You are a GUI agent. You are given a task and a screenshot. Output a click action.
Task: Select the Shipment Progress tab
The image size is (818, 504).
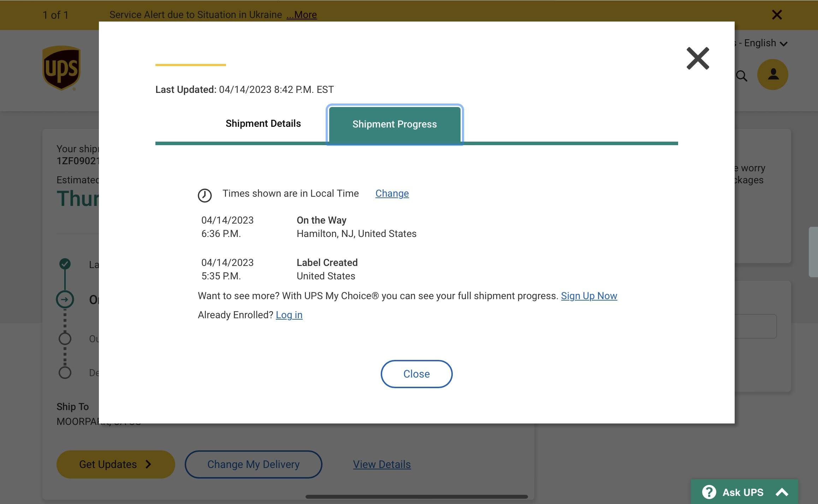click(x=395, y=124)
